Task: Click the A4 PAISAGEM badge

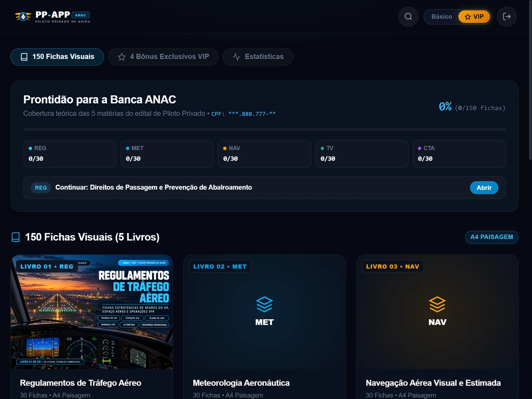Action: coord(492,237)
